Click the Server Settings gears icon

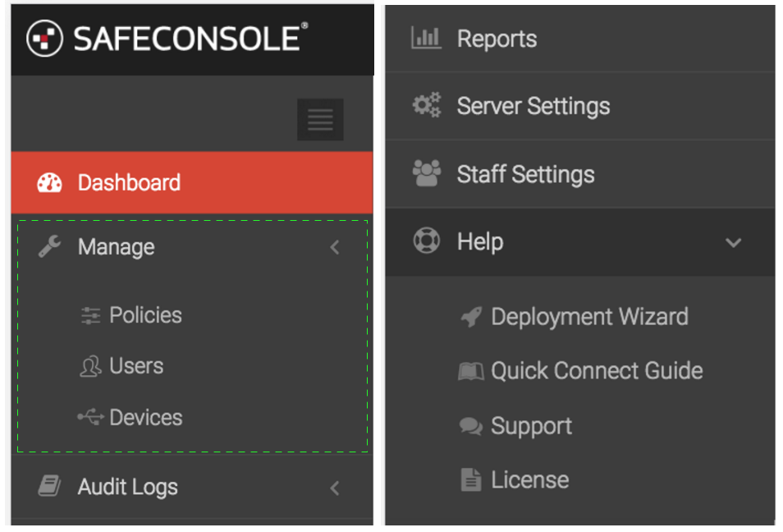[427, 105]
